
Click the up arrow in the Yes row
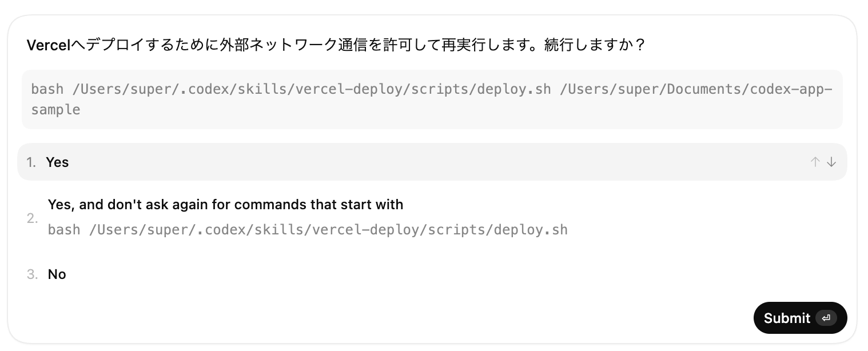tap(815, 162)
